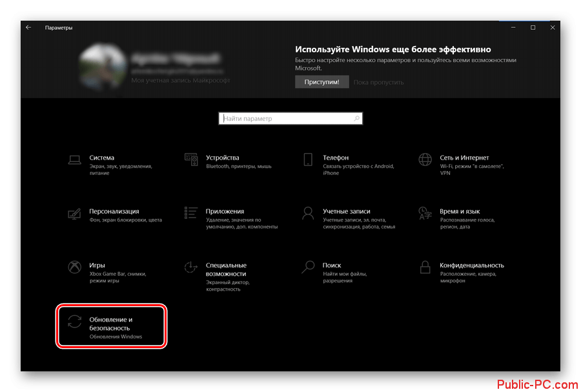Click text 'Bluetooth, принтеры, мышь'

(239, 167)
